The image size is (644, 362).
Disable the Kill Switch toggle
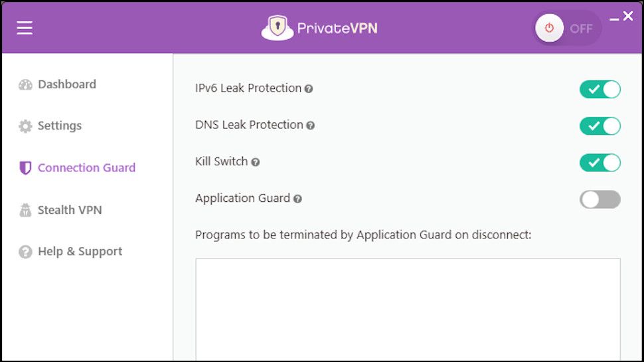coord(600,163)
